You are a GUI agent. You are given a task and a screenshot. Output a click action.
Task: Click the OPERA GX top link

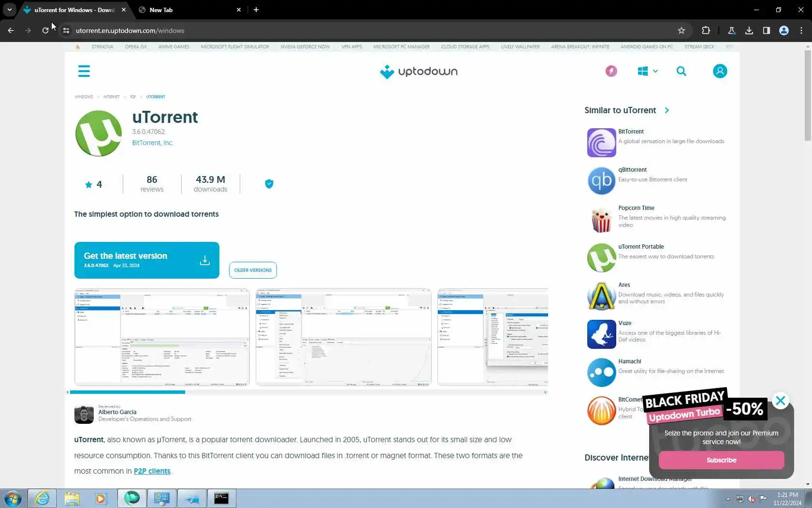pyautogui.click(x=136, y=47)
